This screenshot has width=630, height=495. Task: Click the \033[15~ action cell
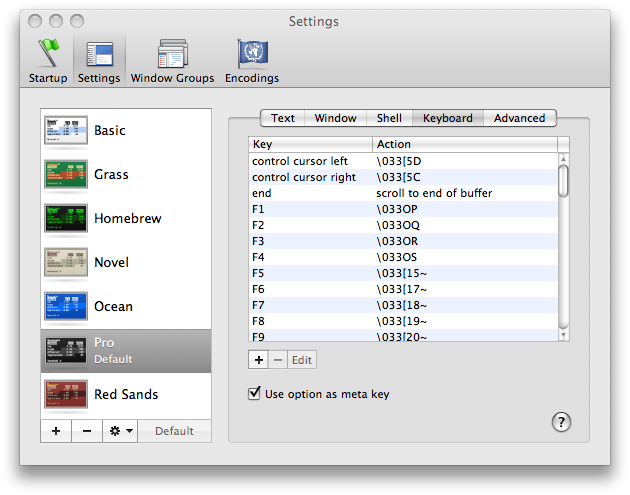[401, 273]
